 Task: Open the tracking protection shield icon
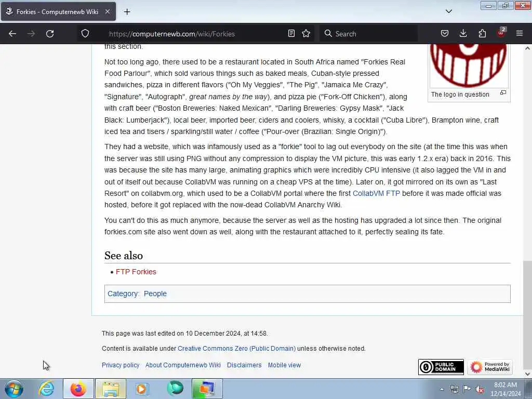[x=85, y=34]
